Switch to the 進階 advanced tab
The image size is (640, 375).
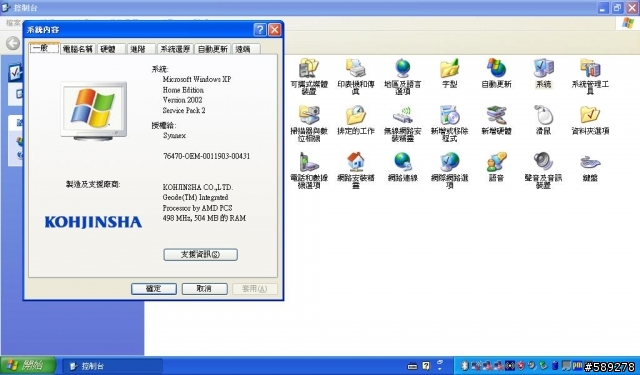[x=141, y=49]
